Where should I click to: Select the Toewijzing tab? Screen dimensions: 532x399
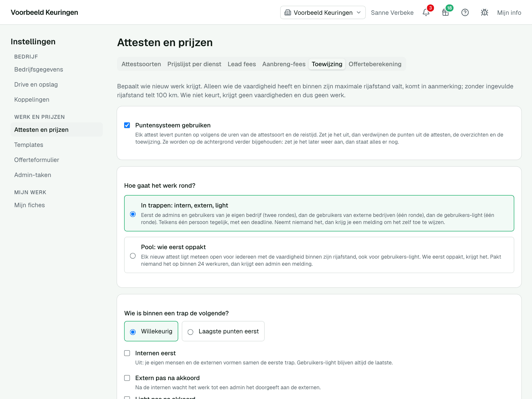click(327, 64)
